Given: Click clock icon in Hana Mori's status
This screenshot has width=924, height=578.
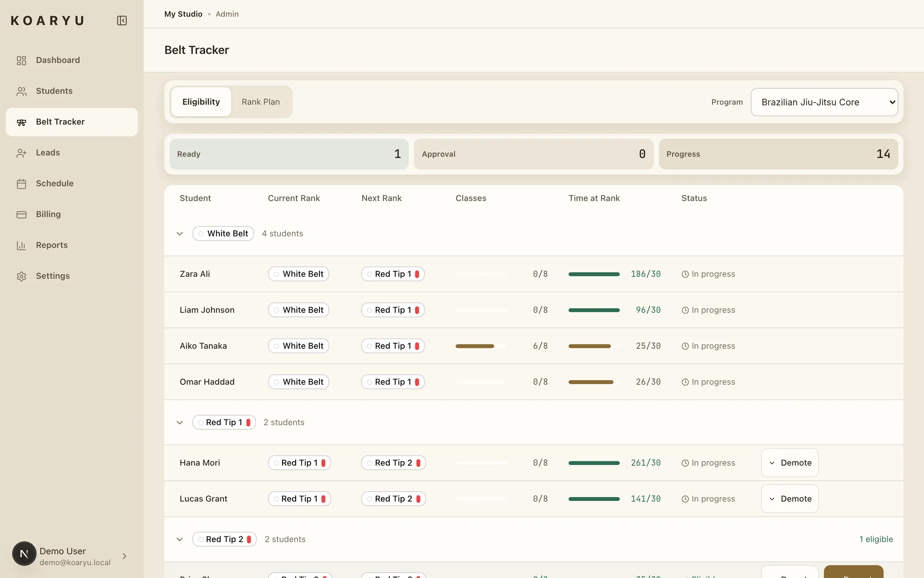Looking at the screenshot, I should tap(685, 463).
